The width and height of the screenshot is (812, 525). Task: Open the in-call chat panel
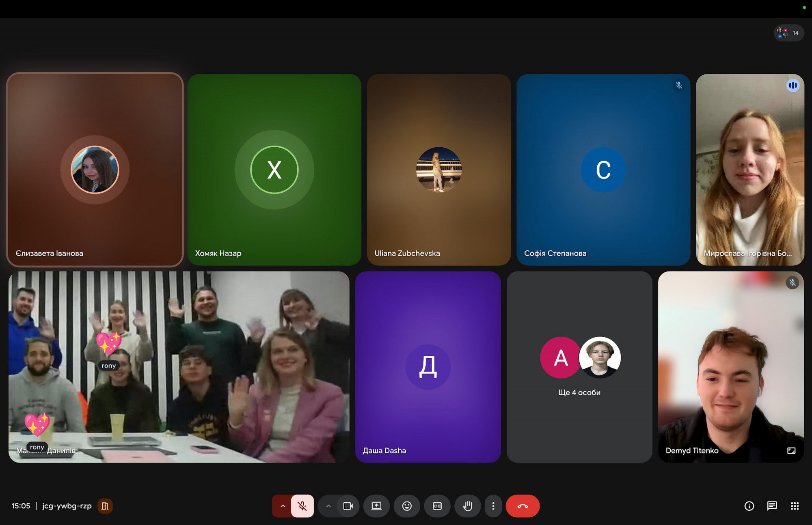[772, 506]
